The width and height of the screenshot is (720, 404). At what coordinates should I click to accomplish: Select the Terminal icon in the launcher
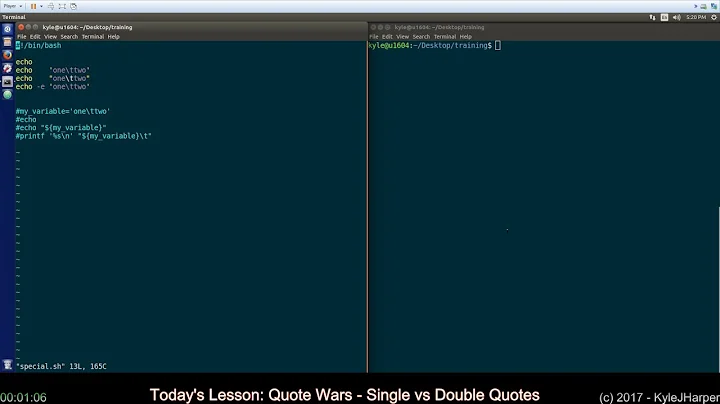click(7, 82)
